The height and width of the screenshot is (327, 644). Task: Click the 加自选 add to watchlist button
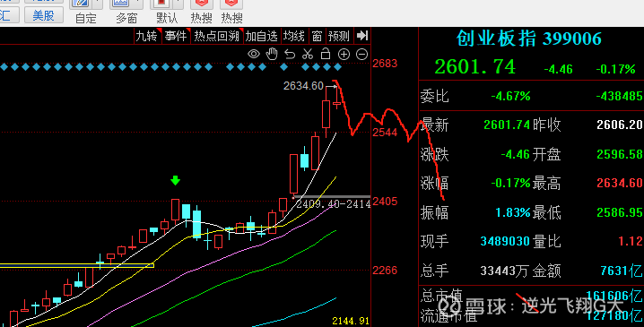261,36
